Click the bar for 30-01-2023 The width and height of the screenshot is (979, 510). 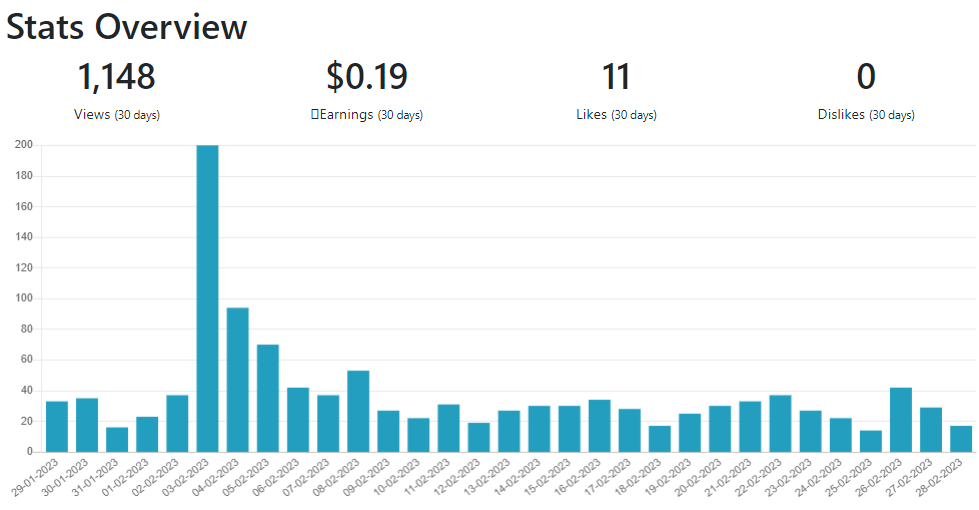pyautogui.click(x=87, y=425)
